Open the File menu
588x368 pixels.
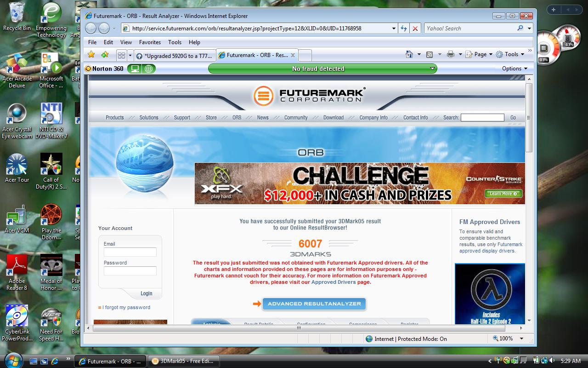(92, 42)
